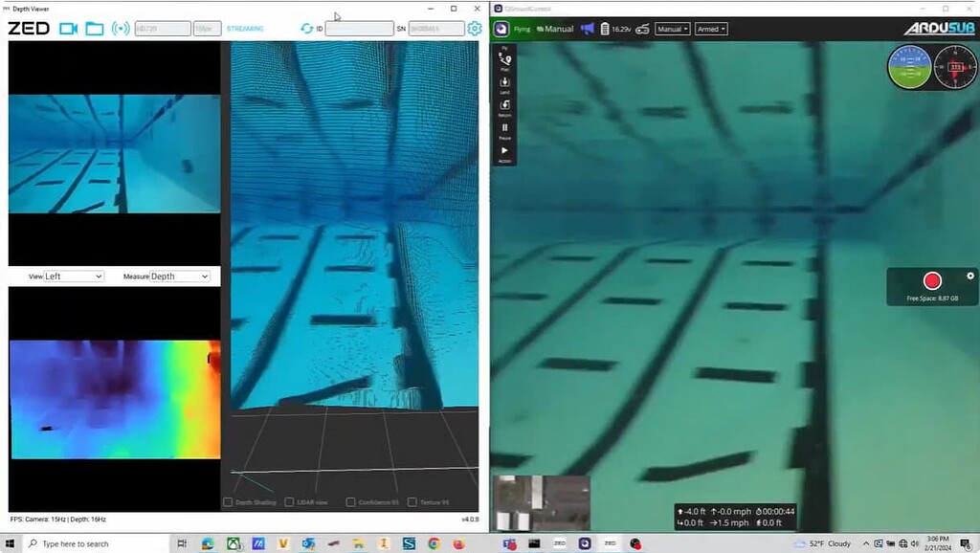Viewport: 980px width, 553px height.
Task: Activate Return mode from the sidebar icon
Action: point(505,104)
